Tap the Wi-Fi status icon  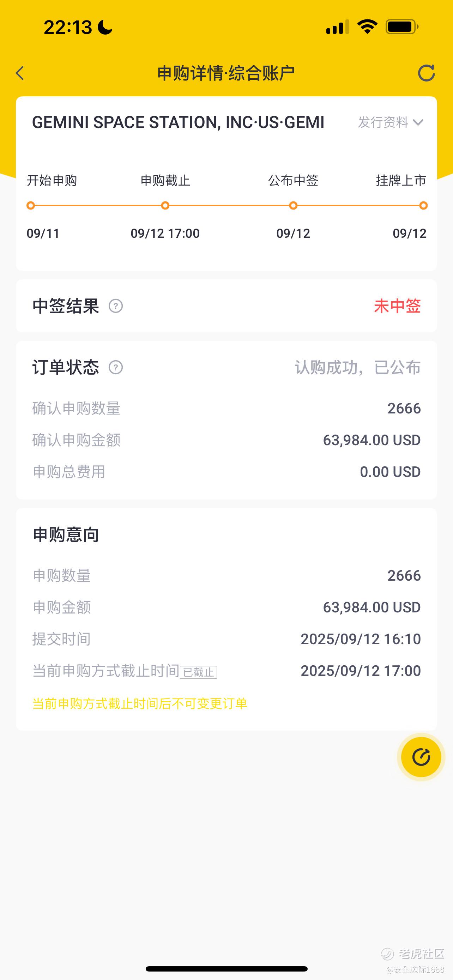click(x=367, y=27)
